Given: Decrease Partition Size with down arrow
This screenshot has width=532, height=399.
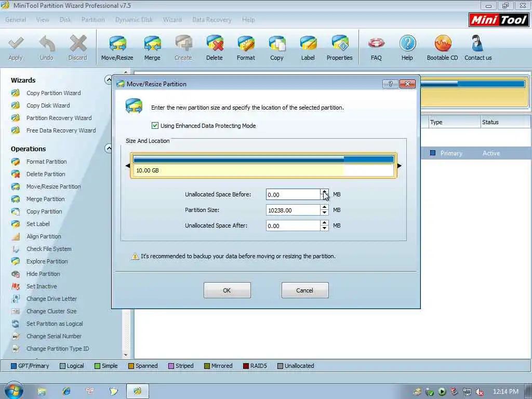Looking at the screenshot, I should coord(324,212).
